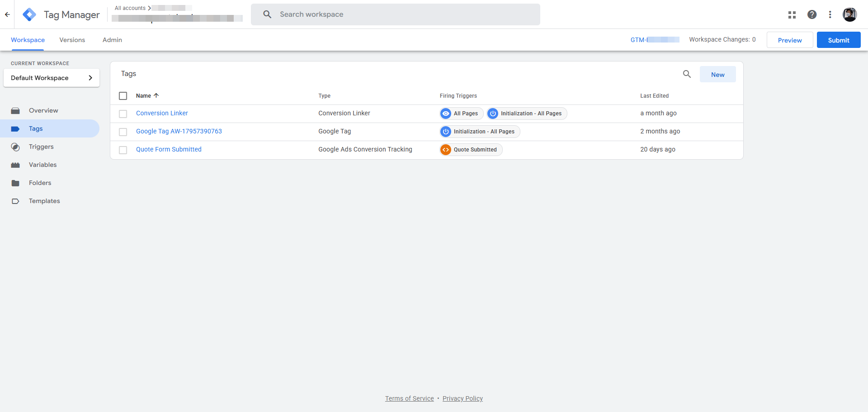Open the three-dot more options menu
This screenshot has height=412, width=868.
tap(830, 14)
